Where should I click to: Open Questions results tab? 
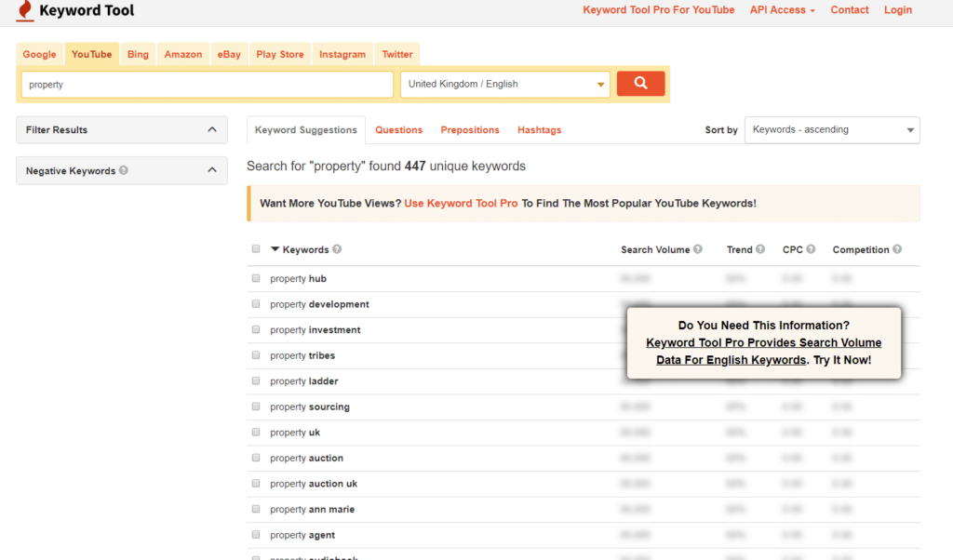(398, 130)
